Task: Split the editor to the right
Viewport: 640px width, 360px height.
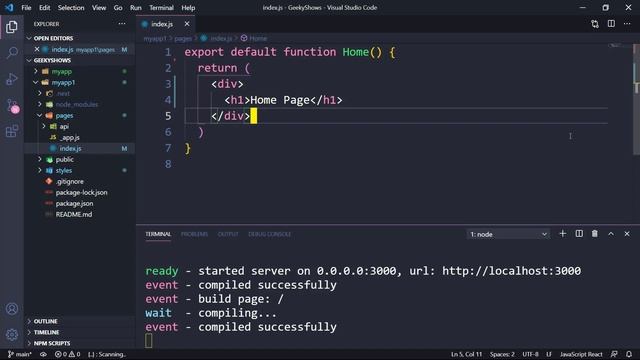Action: point(611,24)
